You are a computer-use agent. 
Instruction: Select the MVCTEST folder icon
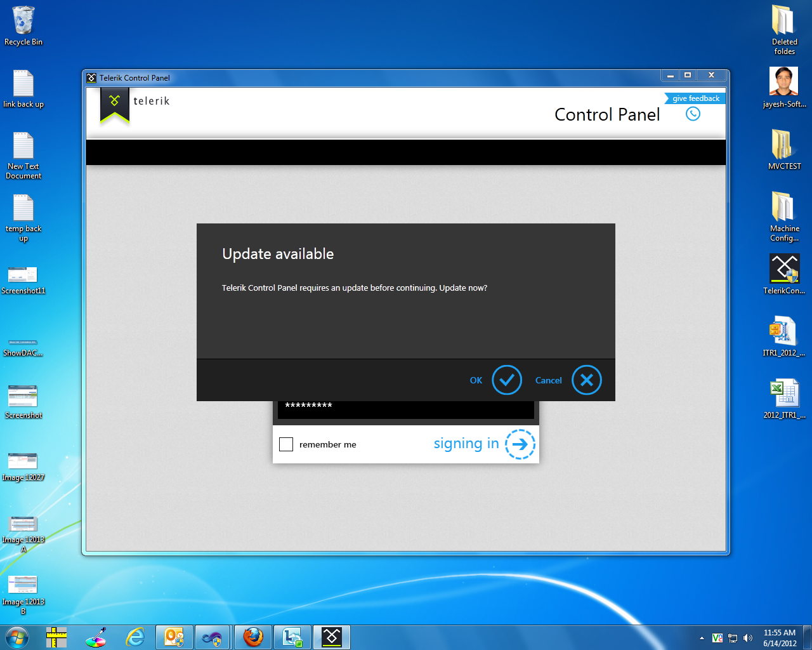tap(784, 149)
